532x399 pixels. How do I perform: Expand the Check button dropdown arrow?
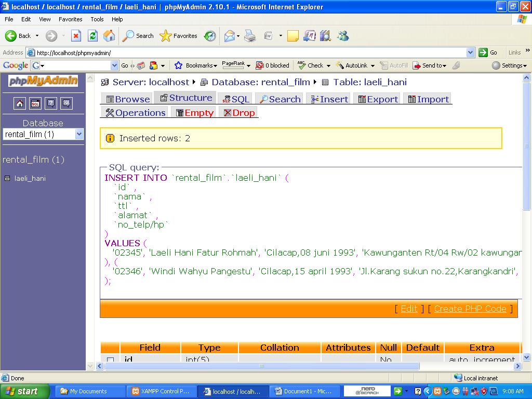tap(328, 65)
